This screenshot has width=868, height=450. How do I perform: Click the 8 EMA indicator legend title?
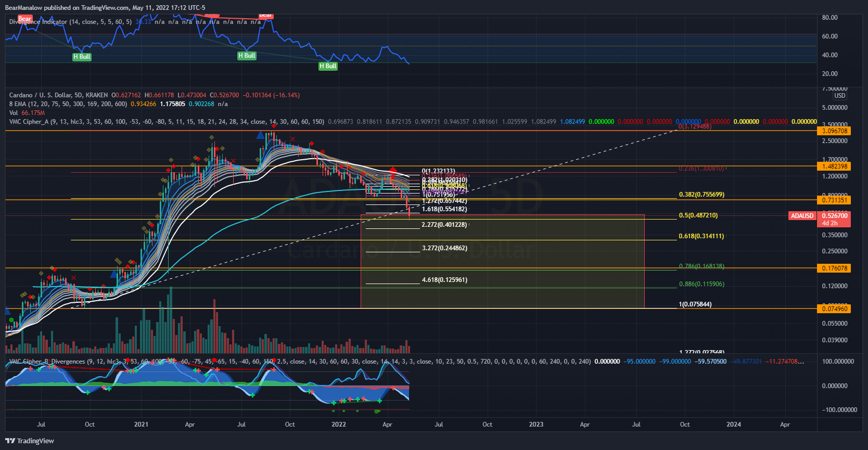68,104
